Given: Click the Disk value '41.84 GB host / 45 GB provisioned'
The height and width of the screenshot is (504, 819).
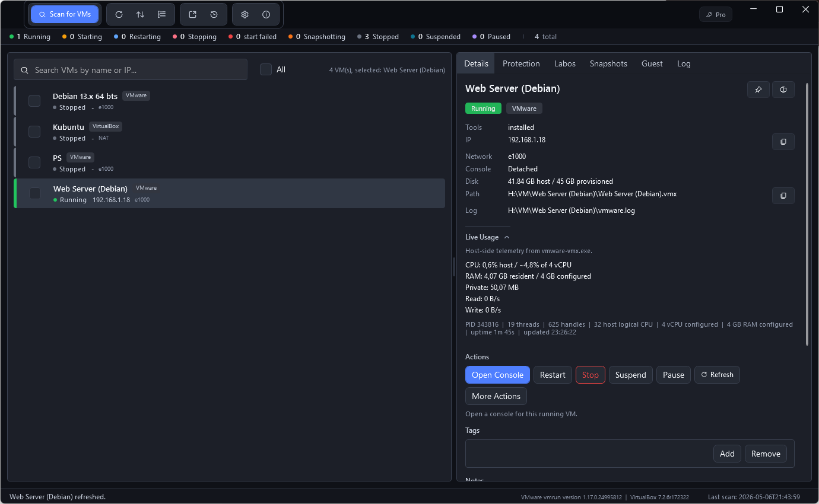Looking at the screenshot, I should tap(560, 181).
